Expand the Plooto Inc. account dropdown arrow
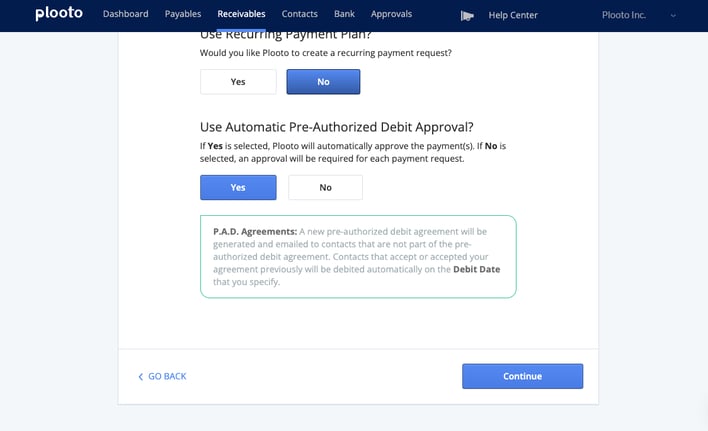 (x=673, y=15)
